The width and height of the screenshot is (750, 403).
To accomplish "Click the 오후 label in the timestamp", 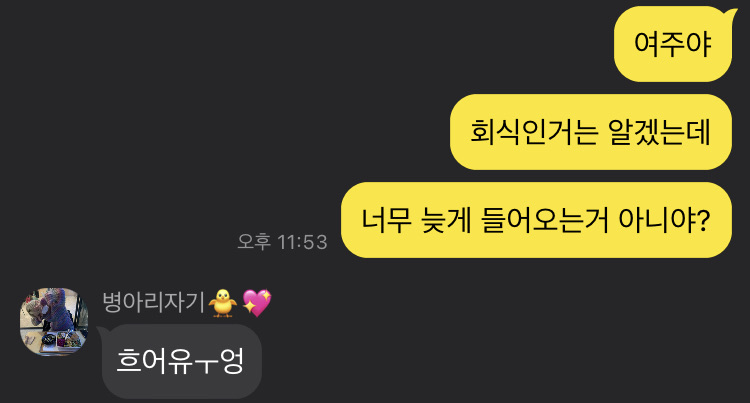I will [x=254, y=242].
